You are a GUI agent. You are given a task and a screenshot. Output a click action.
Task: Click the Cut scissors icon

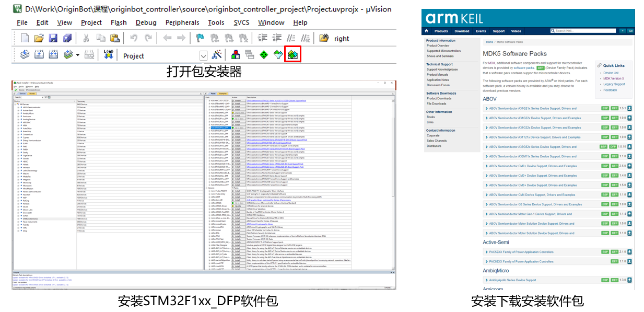click(x=86, y=38)
